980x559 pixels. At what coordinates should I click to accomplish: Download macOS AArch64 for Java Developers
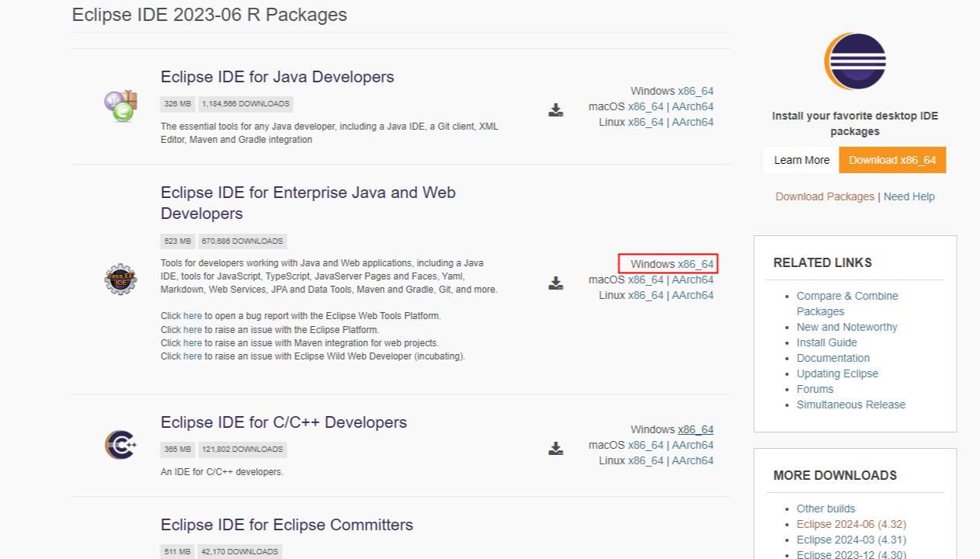[693, 106]
